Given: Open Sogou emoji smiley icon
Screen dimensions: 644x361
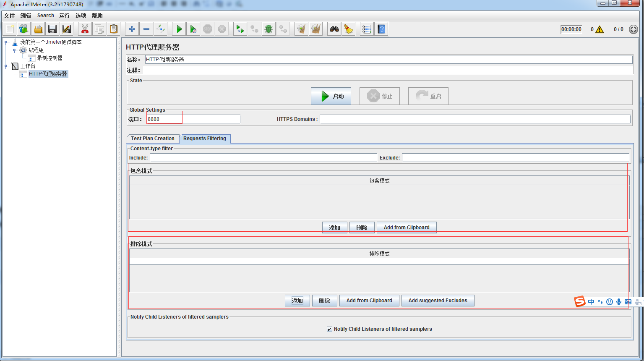Looking at the screenshot, I should pyautogui.click(x=610, y=302).
